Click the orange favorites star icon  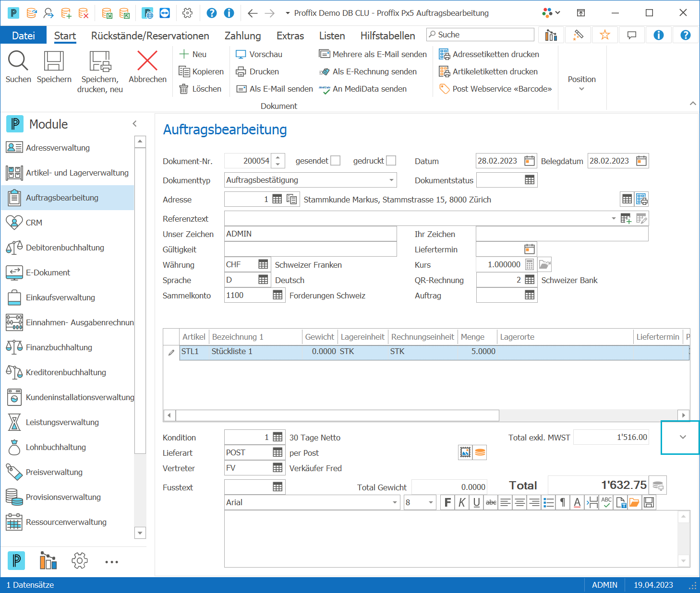pyautogui.click(x=604, y=35)
